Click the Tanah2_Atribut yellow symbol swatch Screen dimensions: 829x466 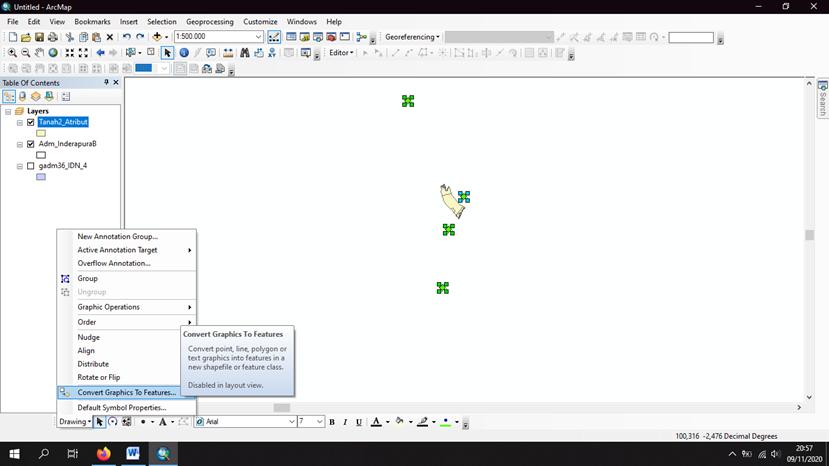41,133
